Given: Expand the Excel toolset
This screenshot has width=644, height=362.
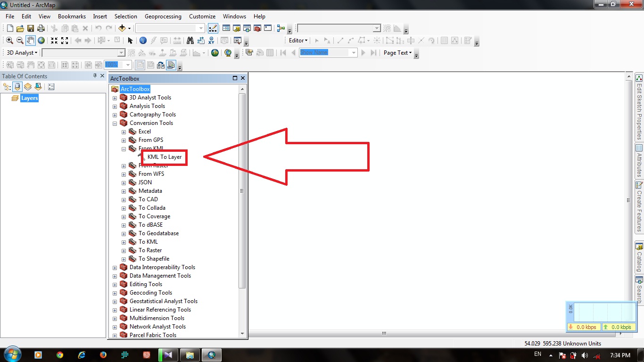Looking at the screenshot, I should 124,132.
